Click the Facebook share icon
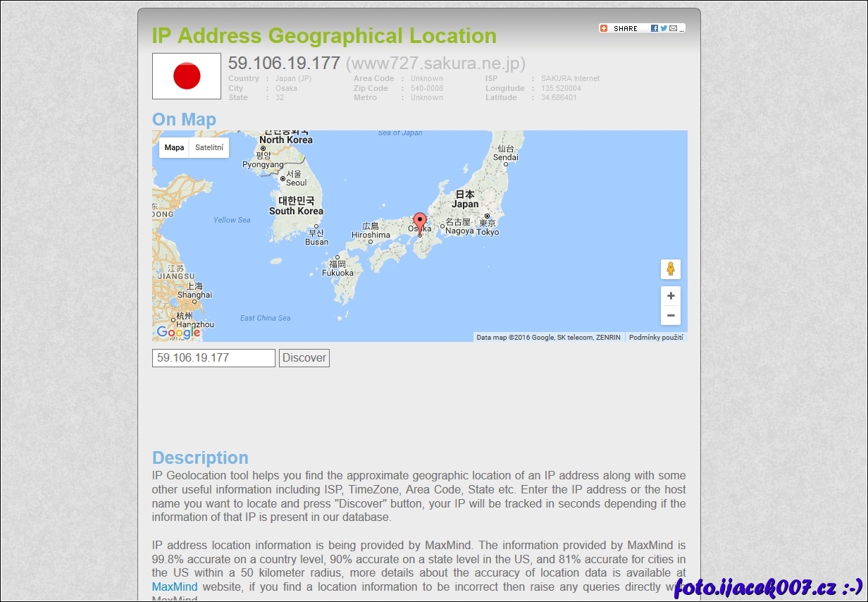The image size is (868, 602). point(655,28)
